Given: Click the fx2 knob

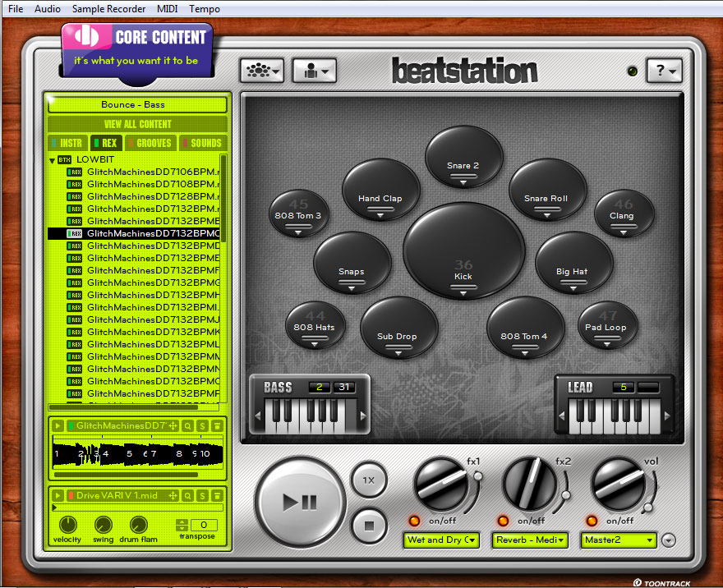Looking at the screenshot, I should (530, 484).
